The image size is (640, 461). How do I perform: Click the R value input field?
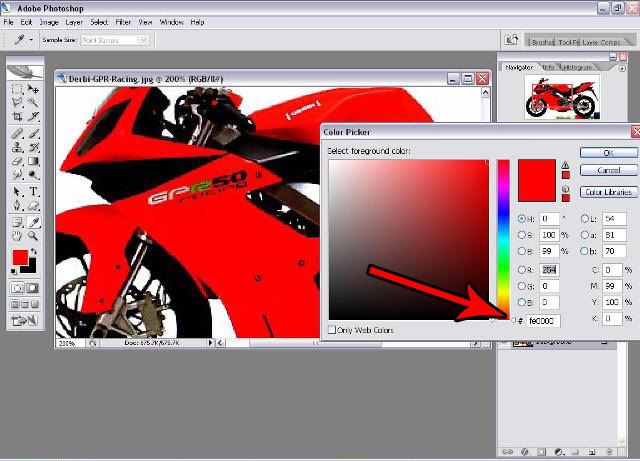tap(549, 270)
